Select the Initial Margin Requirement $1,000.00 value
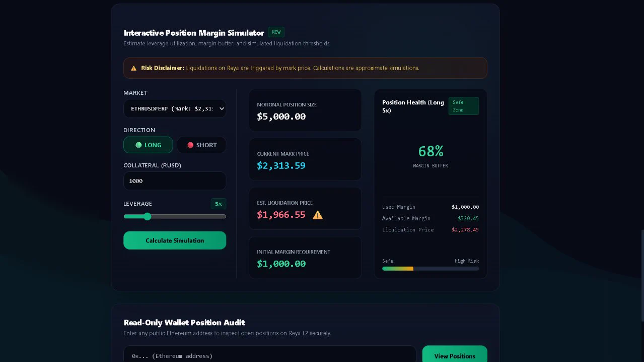The image size is (644, 362). [x=281, y=264]
